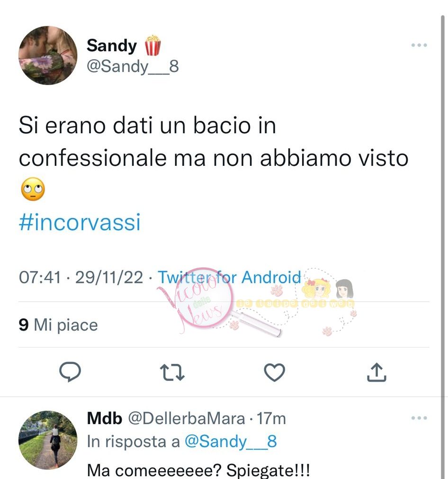The width and height of the screenshot is (448, 479).
Task: Click the vertical scrollbar on right edge
Action: pos(442,244)
